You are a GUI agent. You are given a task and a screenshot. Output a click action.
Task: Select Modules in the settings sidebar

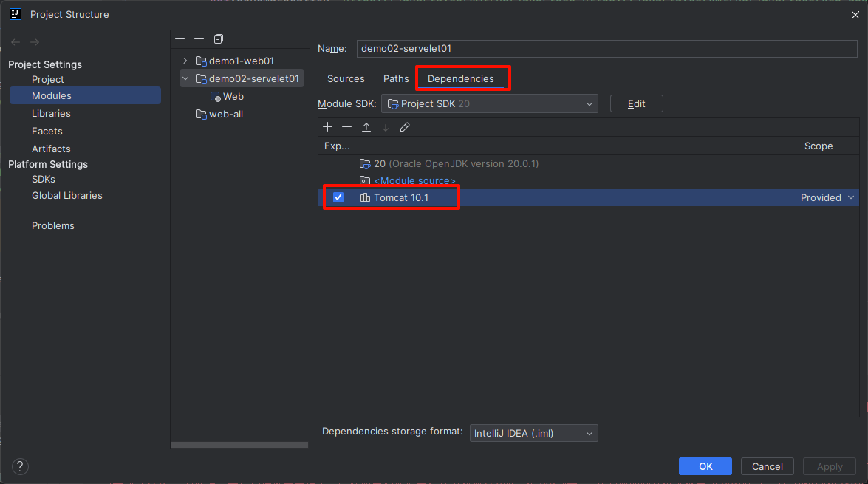point(85,95)
